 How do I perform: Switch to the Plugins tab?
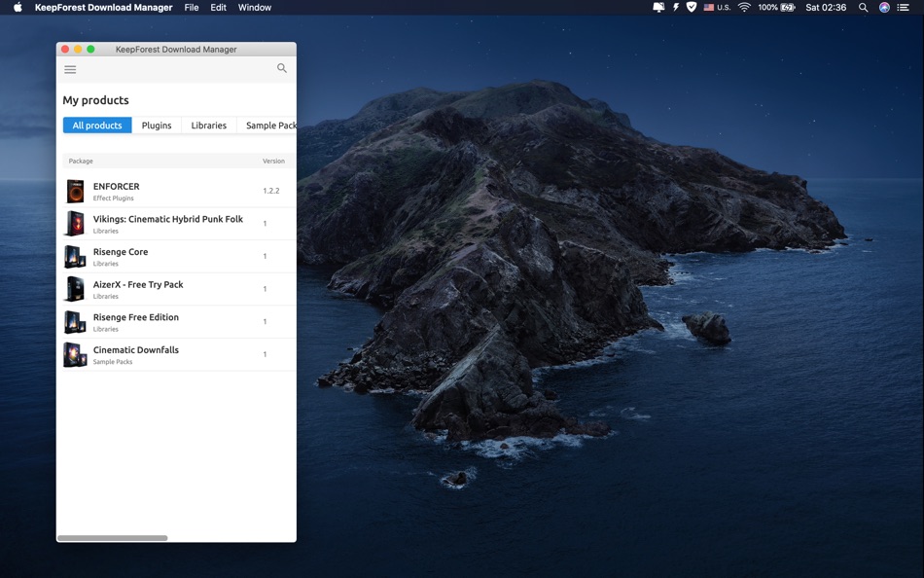tap(157, 126)
